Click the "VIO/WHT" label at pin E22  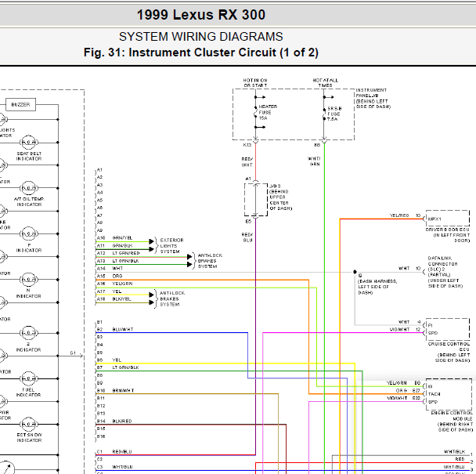[x=397, y=398]
